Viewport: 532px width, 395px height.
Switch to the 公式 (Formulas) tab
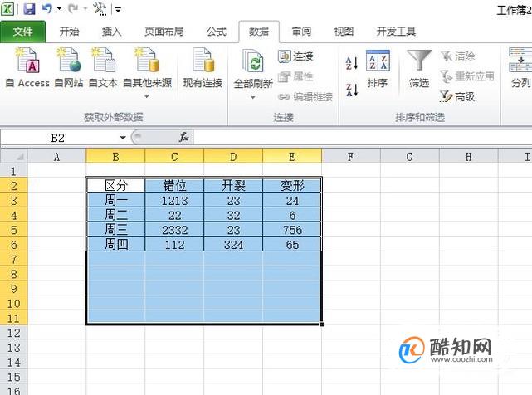216,32
